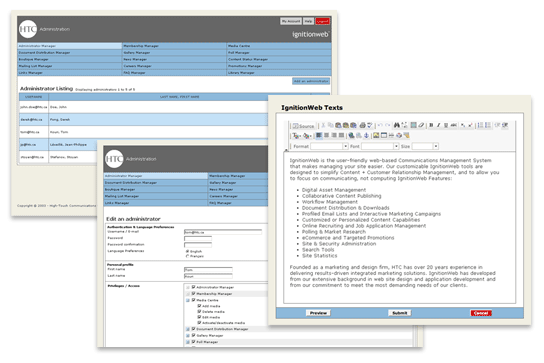This screenshot has height=363, width=544.
Task: Justify text in the editor
Action: tap(341, 135)
